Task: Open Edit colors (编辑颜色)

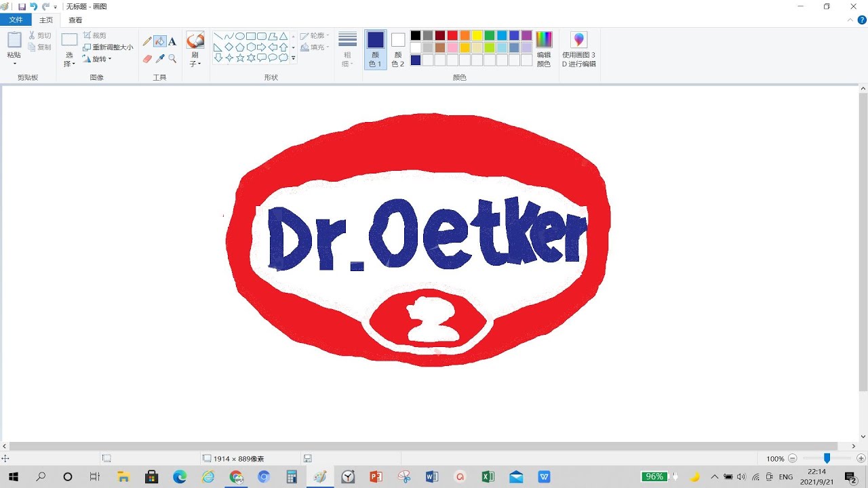Action: point(544,49)
